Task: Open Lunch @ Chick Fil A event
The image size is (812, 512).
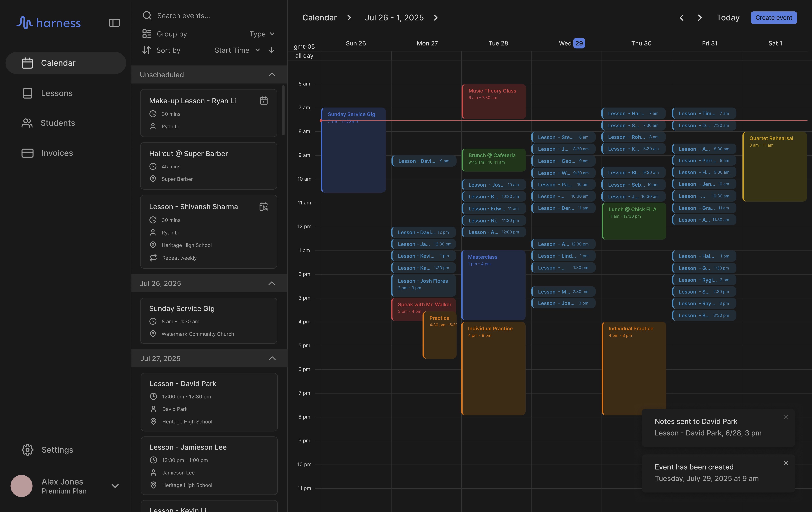Action: tap(634, 221)
